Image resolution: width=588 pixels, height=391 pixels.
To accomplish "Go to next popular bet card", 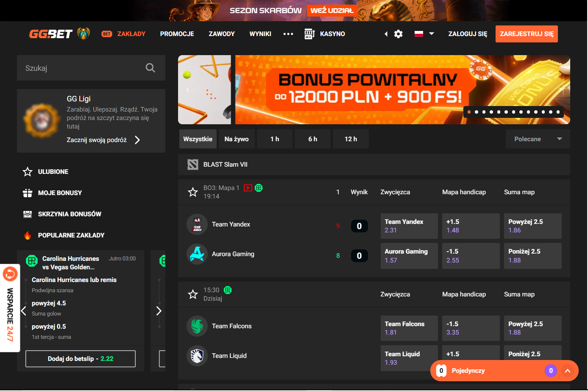I will (x=159, y=311).
